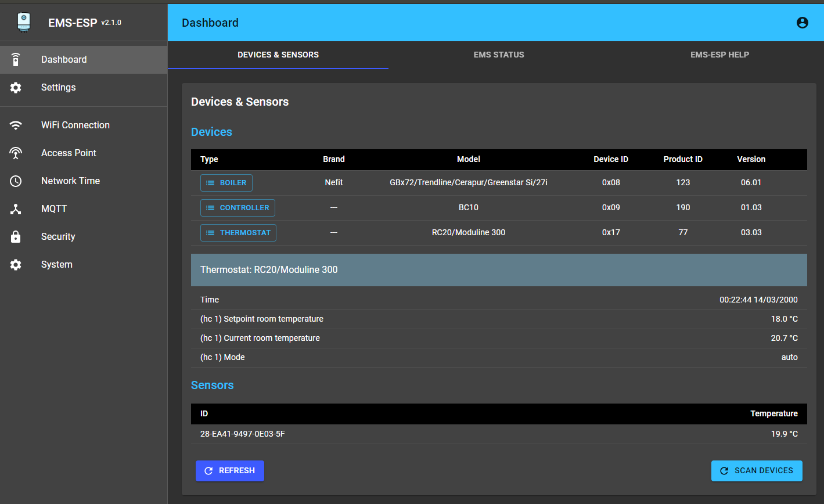Click the EMS-ESP gateway logo icon

pos(23,23)
